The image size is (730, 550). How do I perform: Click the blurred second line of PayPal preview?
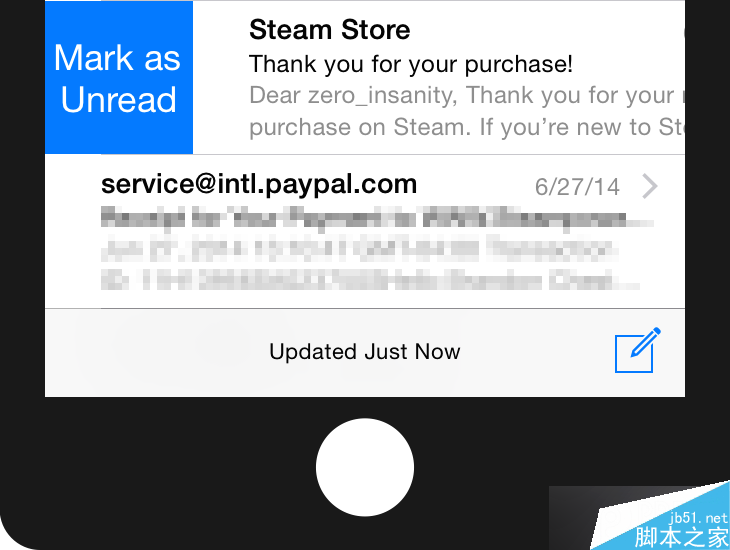pyautogui.click(x=358, y=249)
